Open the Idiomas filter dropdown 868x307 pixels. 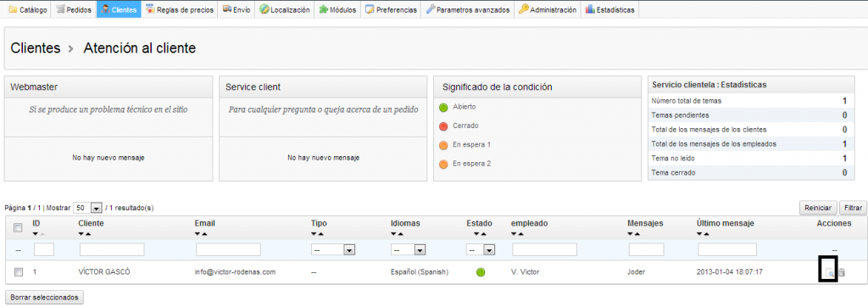(408, 250)
